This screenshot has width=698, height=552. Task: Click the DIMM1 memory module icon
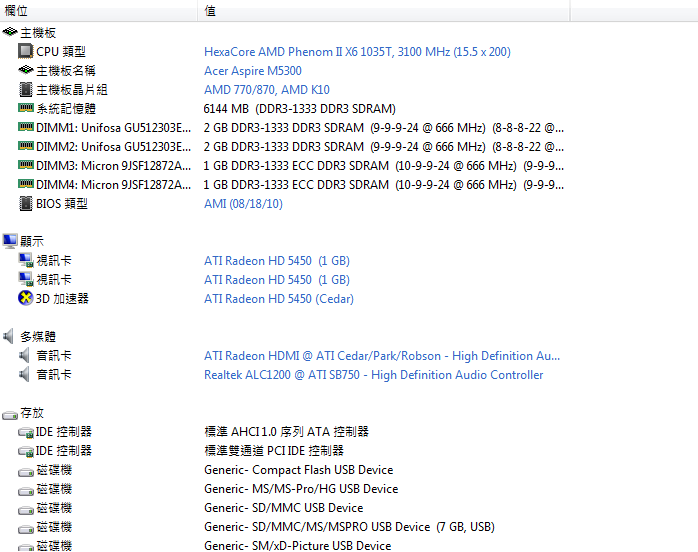(x=26, y=127)
